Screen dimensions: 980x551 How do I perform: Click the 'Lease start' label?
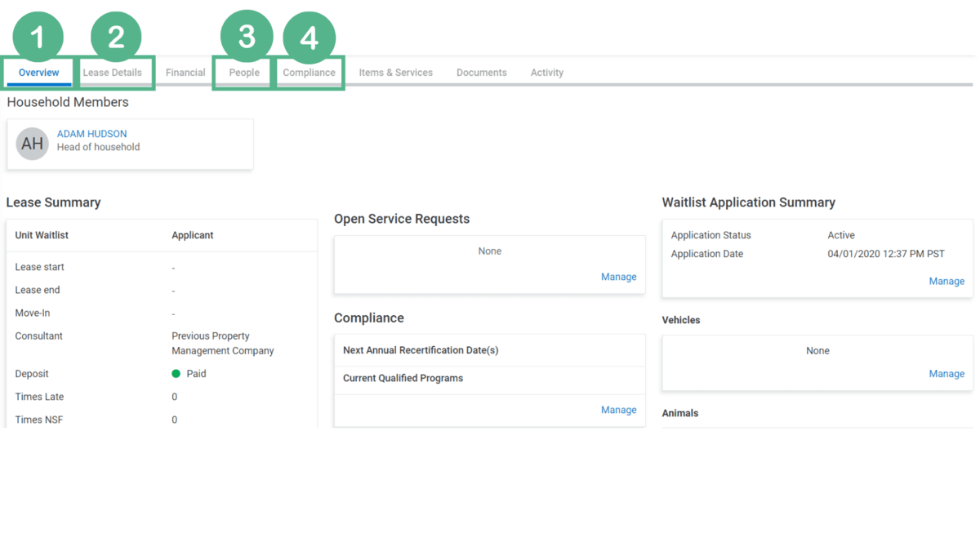[x=39, y=267]
